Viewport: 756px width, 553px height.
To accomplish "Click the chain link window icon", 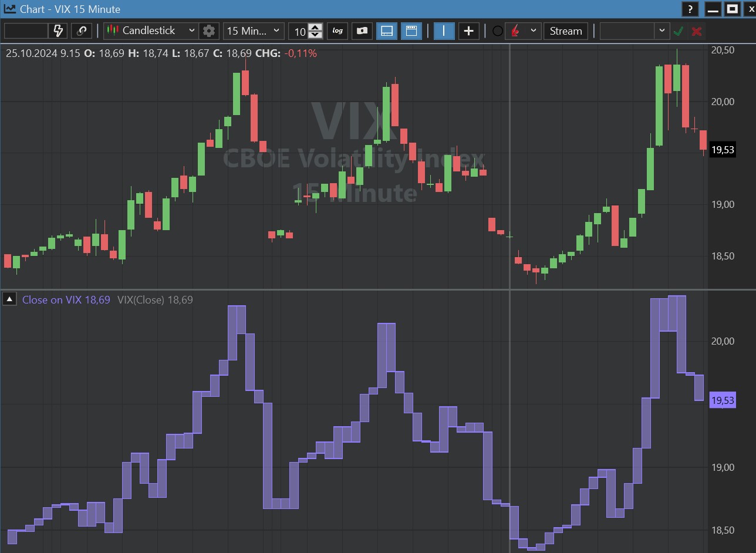I will pyautogui.click(x=82, y=31).
